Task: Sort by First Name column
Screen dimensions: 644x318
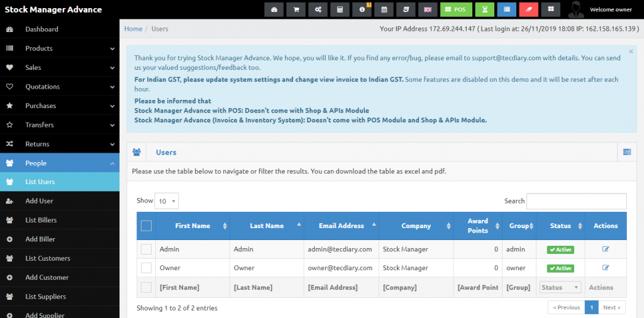Action: (x=192, y=226)
